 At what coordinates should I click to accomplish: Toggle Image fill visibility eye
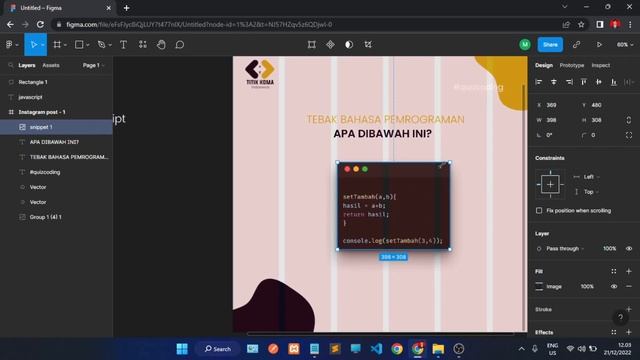[613, 287]
